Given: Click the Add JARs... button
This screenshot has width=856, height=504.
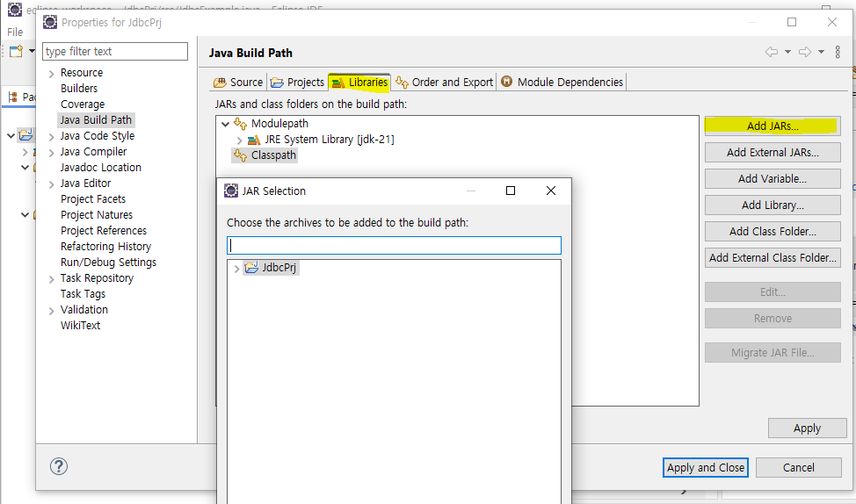Looking at the screenshot, I should click(773, 126).
